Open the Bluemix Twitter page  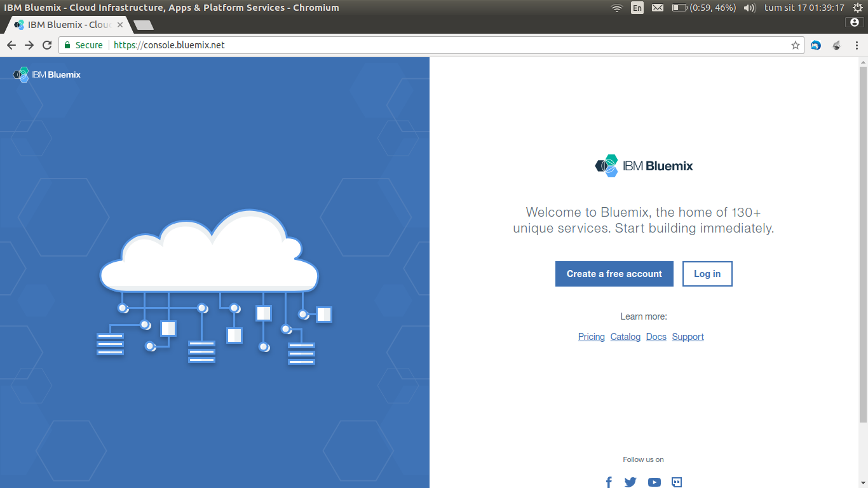click(x=630, y=482)
